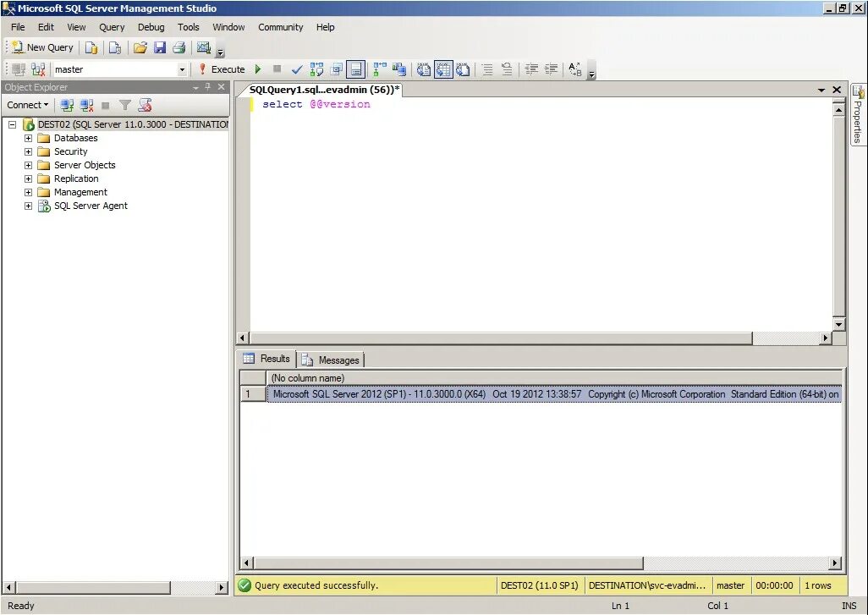Expand the Replication folder
Screen dimensions: 868x615
28,178
